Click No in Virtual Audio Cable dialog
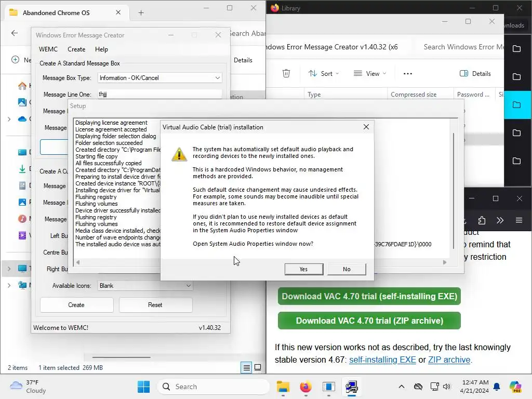The height and width of the screenshot is (399, 532). pos(347,269)
